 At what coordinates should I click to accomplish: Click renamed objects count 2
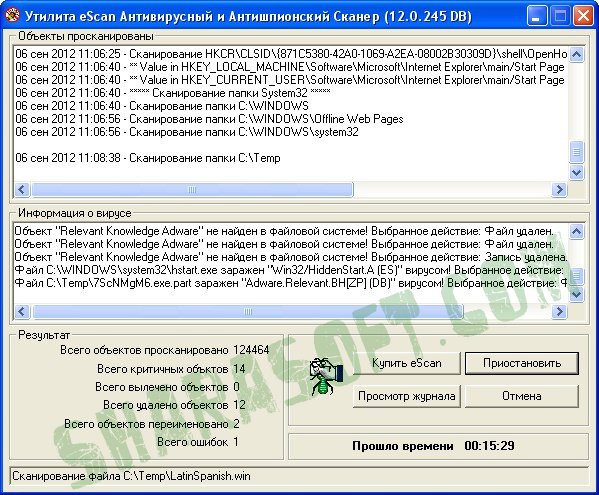click(236, 424)
